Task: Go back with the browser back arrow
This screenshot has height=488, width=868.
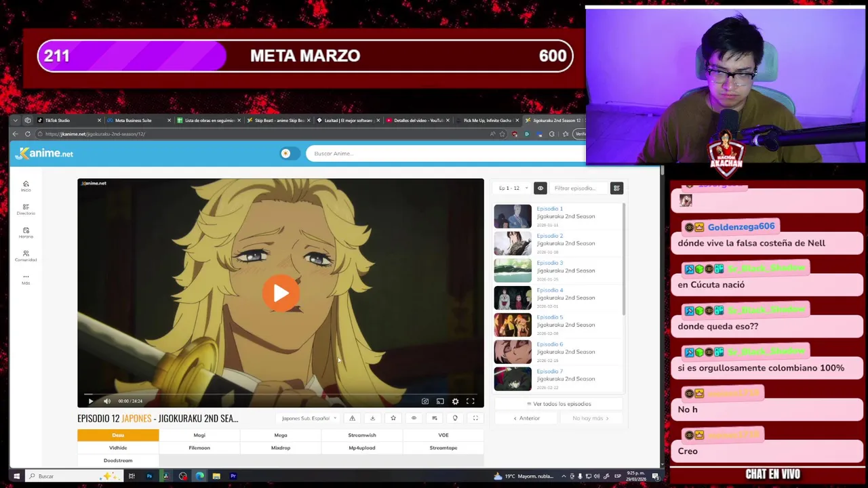Action: click(x=16, y=134)
